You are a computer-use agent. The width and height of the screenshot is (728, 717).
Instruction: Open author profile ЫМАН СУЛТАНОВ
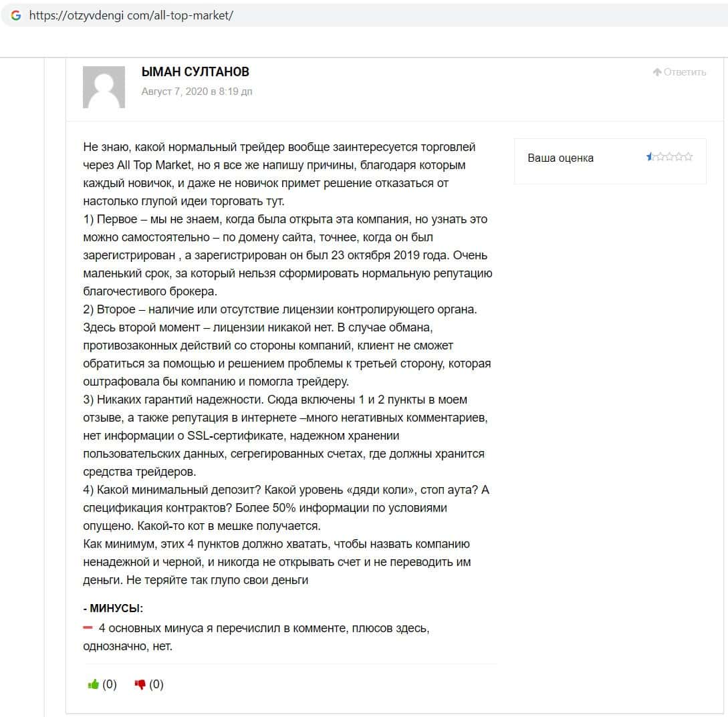point(195,71)
